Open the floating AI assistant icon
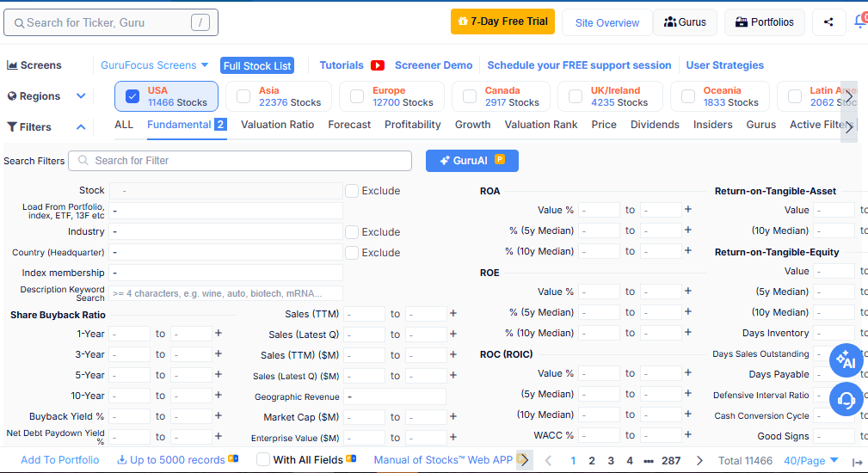Viewport: 868px width, 473px height. pos(846,360)
